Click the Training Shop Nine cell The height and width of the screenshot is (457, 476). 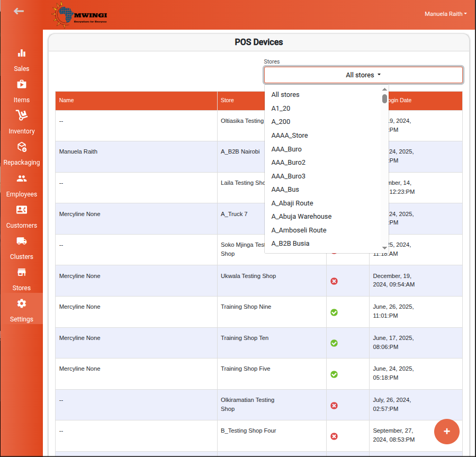(x=272, y=312)
